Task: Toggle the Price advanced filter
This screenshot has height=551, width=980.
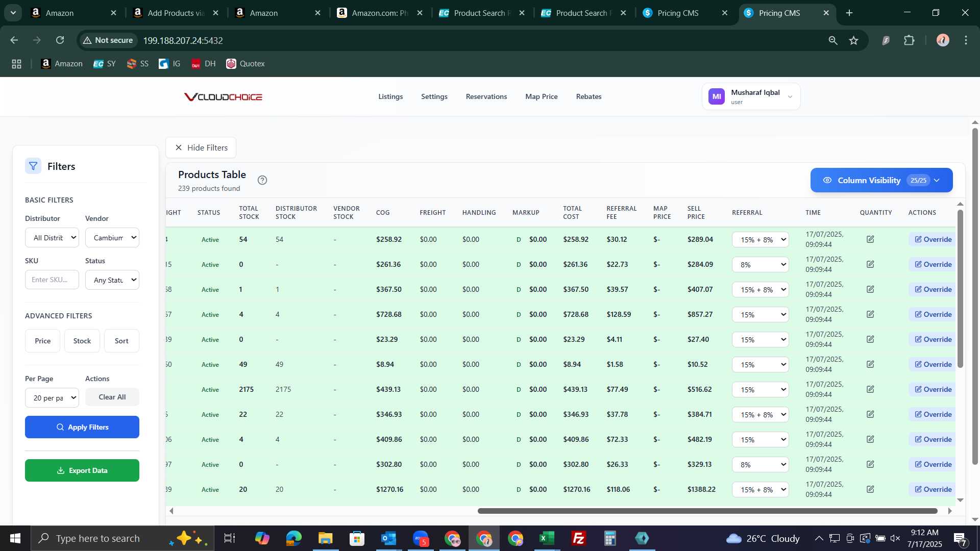Action: tap(42, 341)
